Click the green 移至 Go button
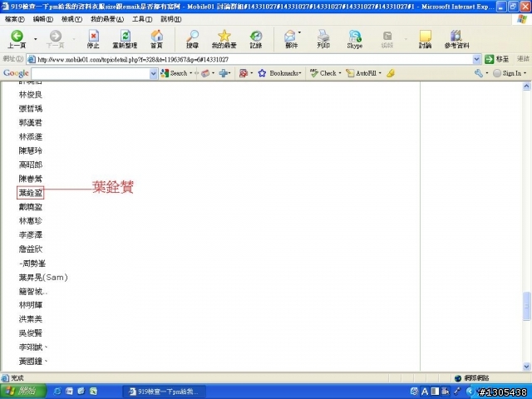 tap(497, 59)
